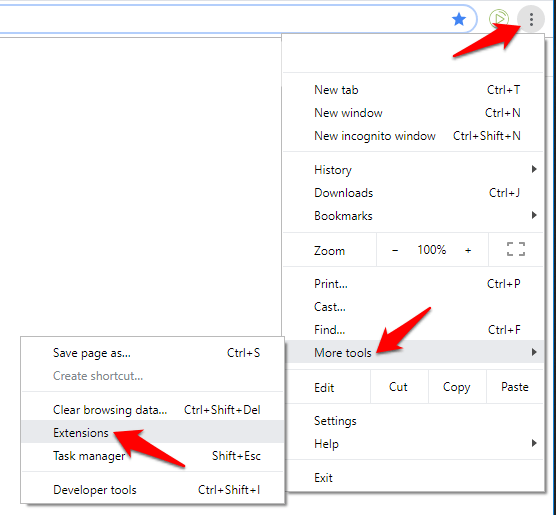This screenshot has width=556, height=515.
Task: Toggle fullscreen mode icon in Zoom row
Action: coord(516,249)
